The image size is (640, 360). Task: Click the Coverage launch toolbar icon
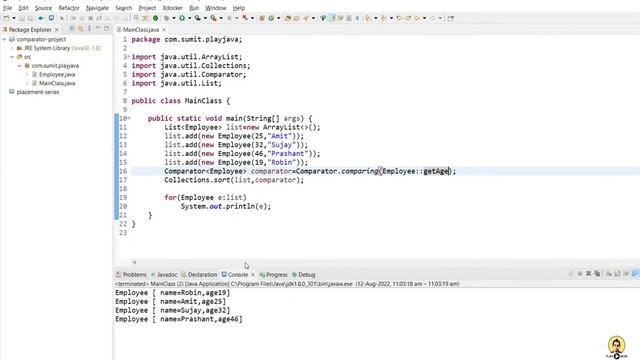(x=198, y=18)
